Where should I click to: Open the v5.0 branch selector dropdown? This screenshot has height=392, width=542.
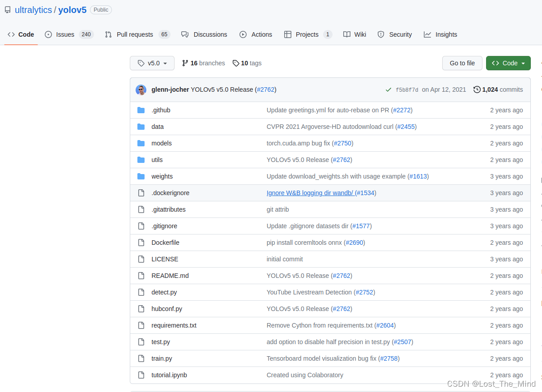(x=152, y=63)
